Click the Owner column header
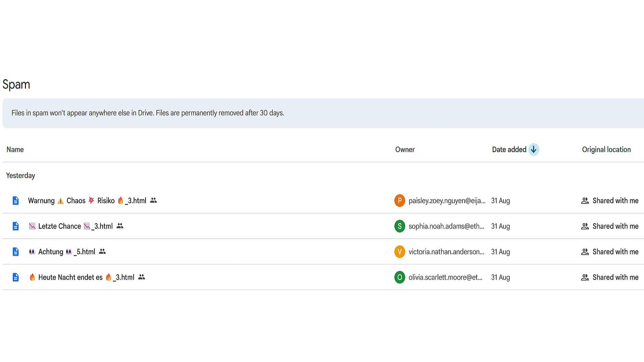The height and width of the screenshot is (362, 644). click(405, 149)
